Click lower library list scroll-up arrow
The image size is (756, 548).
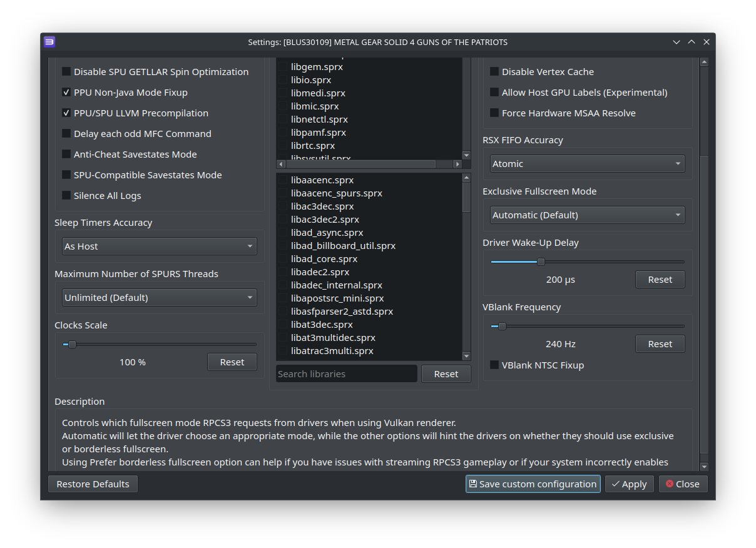point(466,178)
